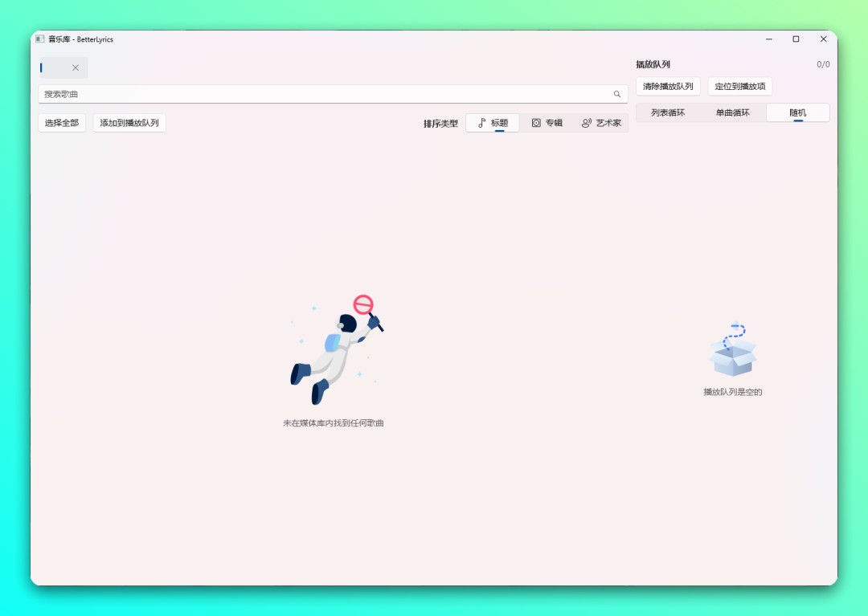The height and width of the screenshot is (616, 868).
Task: Click 播放队列是空的 message
Action: point(733,392)
